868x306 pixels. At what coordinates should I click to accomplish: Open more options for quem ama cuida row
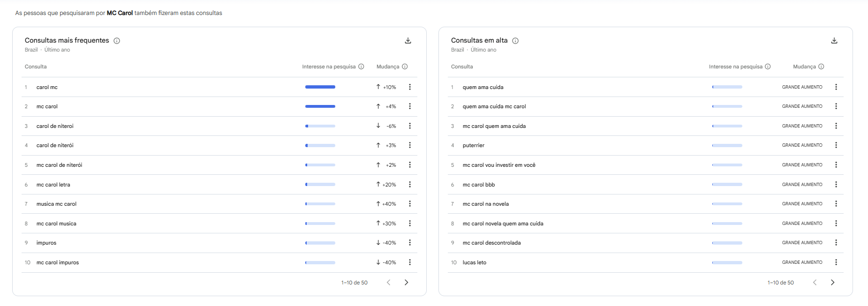pos(836,87)
